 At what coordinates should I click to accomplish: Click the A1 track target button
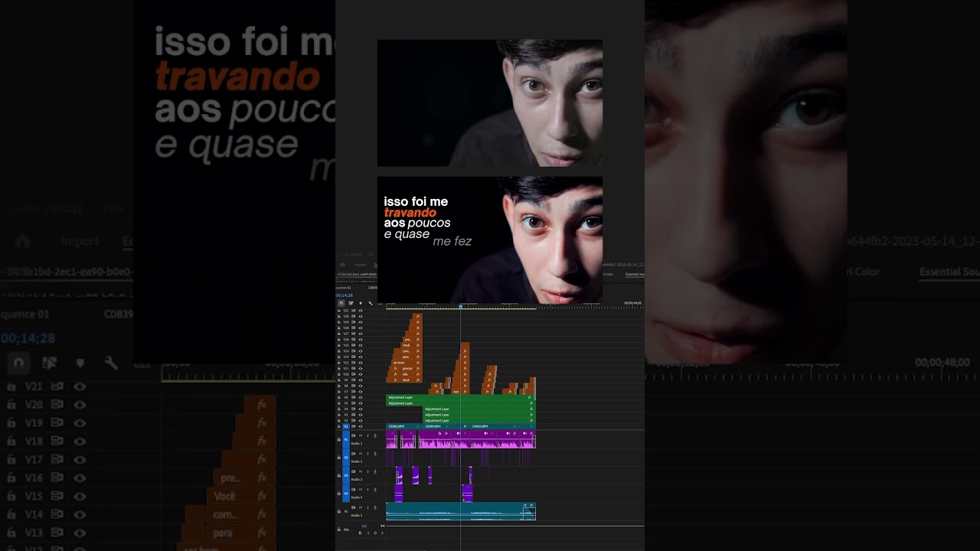(x=346, y=439)
